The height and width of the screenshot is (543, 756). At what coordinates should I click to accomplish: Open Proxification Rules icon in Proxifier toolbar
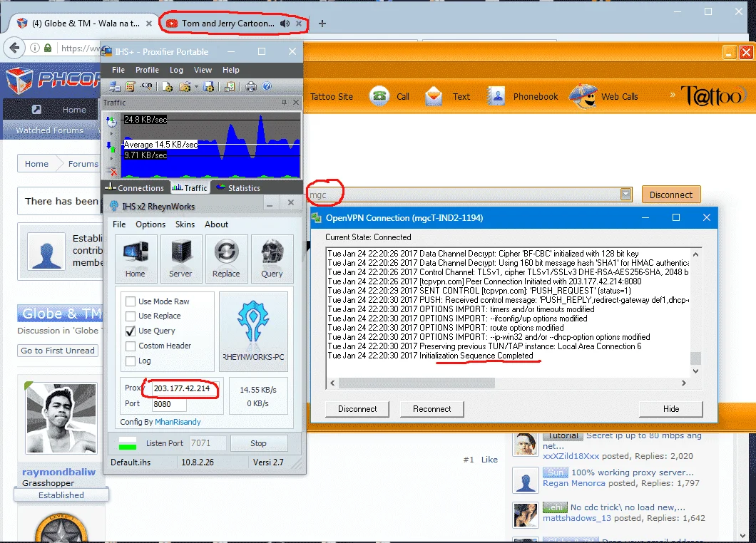(x=130, y=87)
